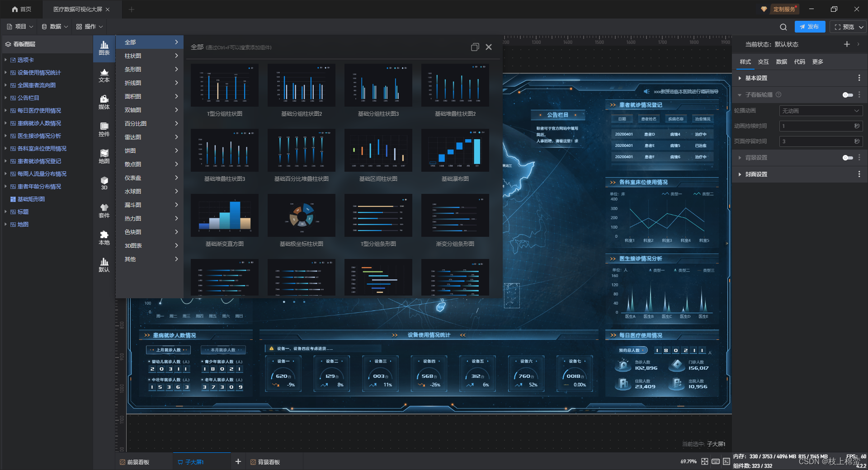Image resolution: width=868 pixels, height=470 pixels.
Task: Select the 公告栏目 layer in the tree
Action: pos(28,98)
